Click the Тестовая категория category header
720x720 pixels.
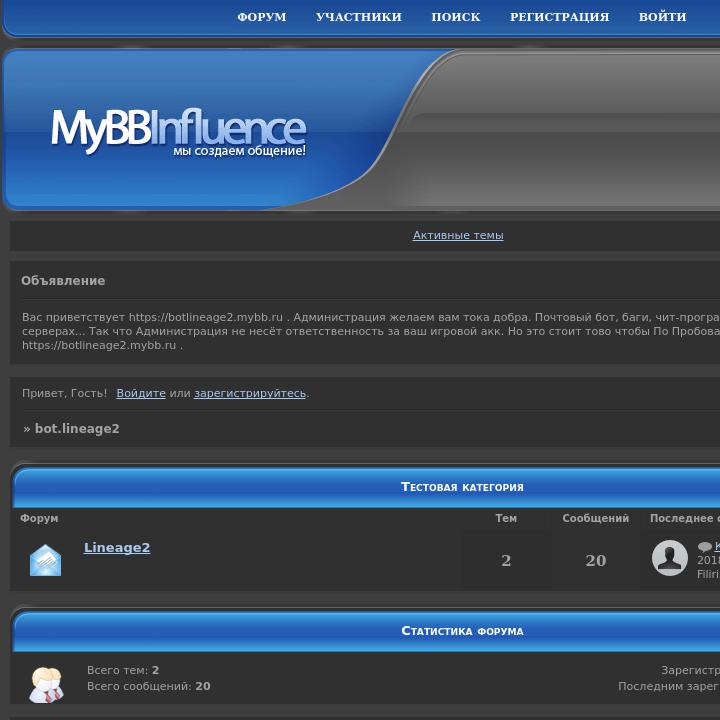point(462,487)
